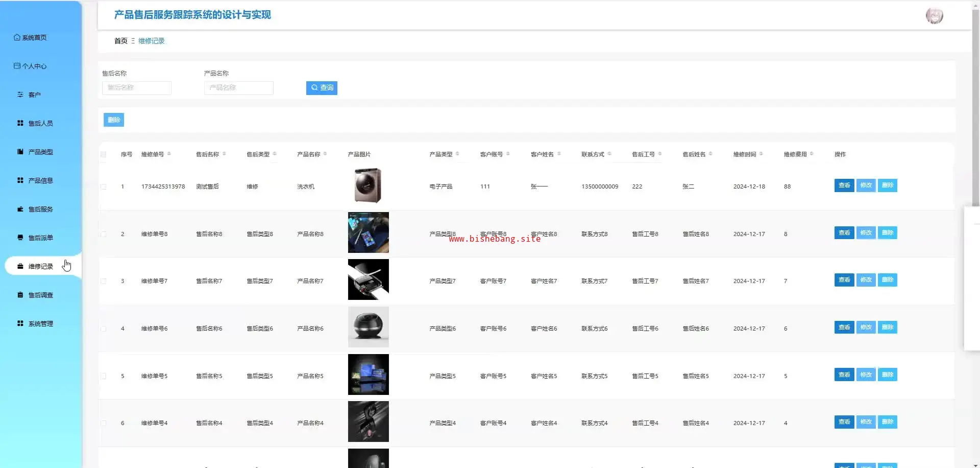Image resolution: width=980 pixels, height=468 pixels.
Task: Click the date 2024-12-18 cell
Action: pyautogui.click(x=749, y=186)
